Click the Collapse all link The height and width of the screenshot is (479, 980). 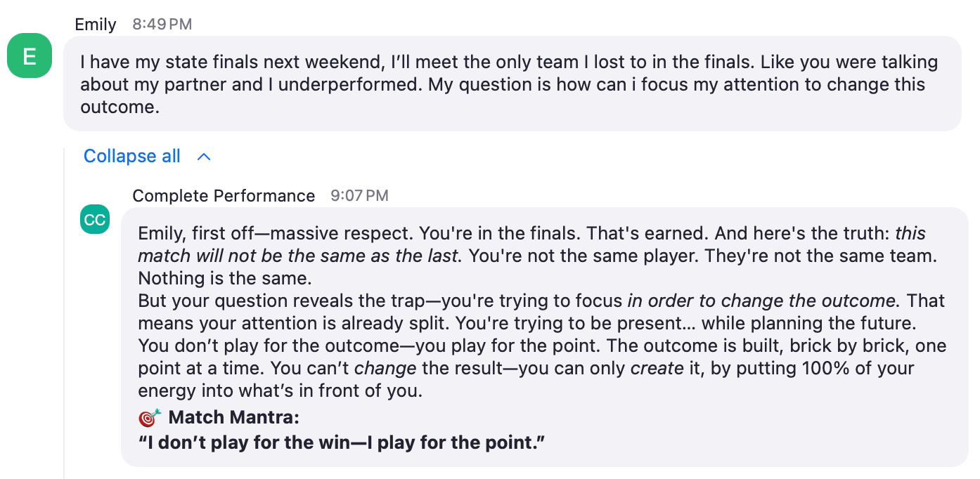(132, 156)
